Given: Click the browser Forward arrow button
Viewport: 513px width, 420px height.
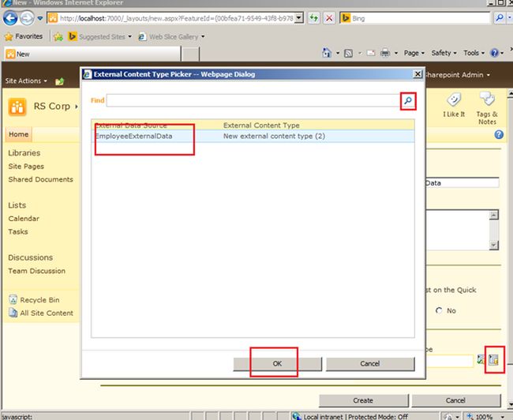Looking at the screenshot, I should pos(27,18).
